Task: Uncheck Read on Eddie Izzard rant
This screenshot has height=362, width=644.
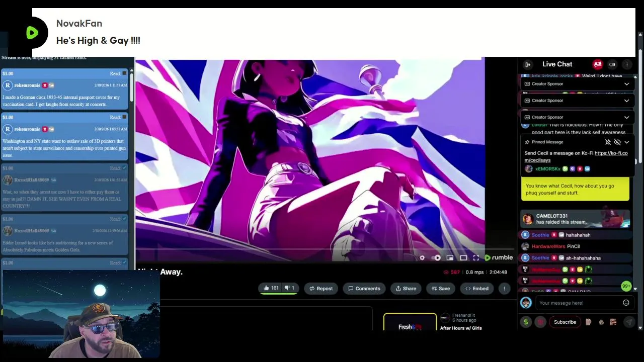Action: tap(125, 219)
